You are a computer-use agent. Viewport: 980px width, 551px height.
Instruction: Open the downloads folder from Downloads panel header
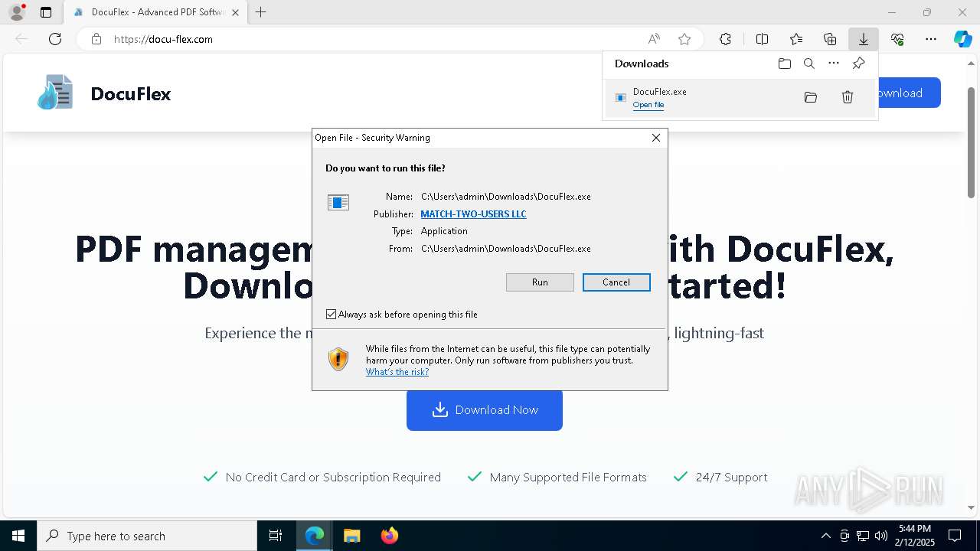[x=785, y=64]
